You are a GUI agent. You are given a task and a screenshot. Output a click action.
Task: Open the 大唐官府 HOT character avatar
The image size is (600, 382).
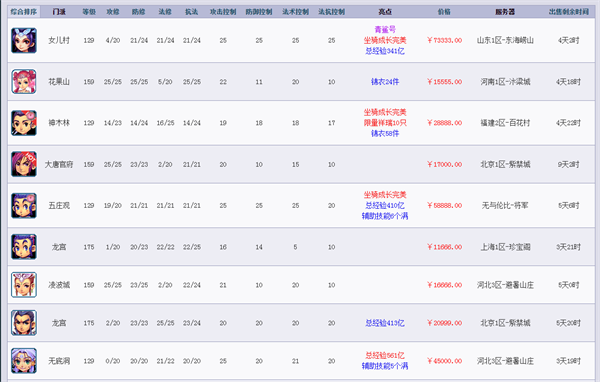tap(24, 164)
